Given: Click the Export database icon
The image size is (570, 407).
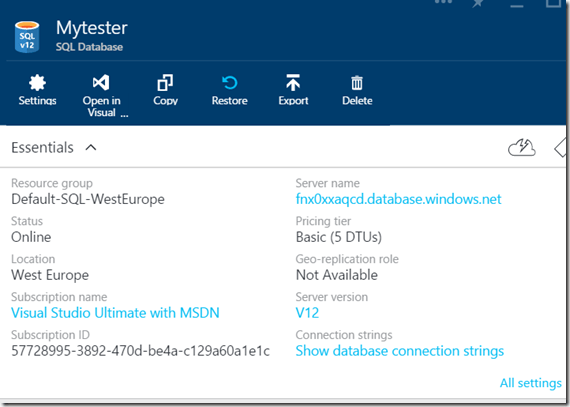Looking at the screenshot, I should 293,83.
